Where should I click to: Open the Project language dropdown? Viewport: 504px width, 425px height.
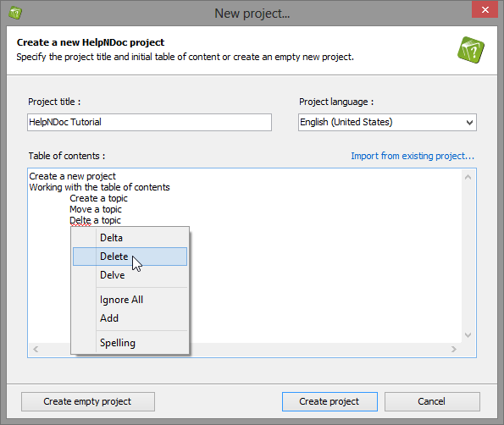click(387, 122)
